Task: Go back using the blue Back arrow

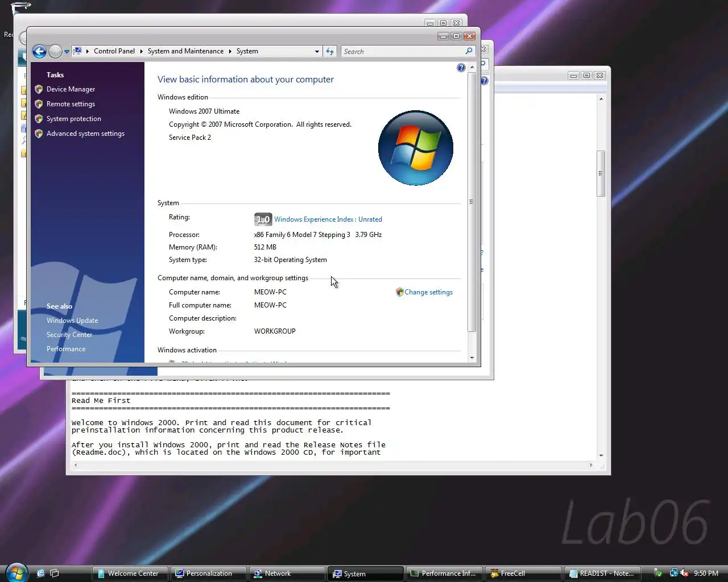Action: [x=39, y=52]
